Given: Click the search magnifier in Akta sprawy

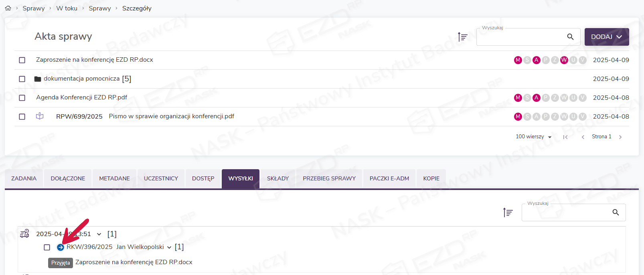Looking at the screenshot, I should tap(570, 37).
